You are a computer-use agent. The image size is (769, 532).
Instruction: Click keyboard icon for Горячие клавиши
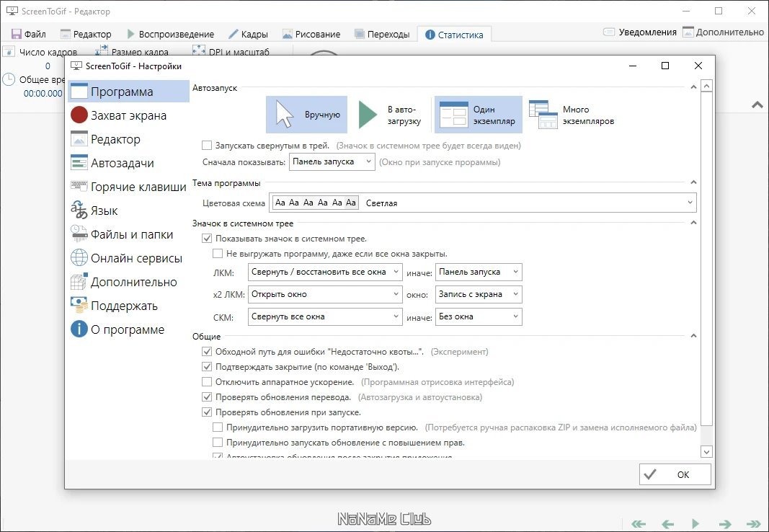(79, 186)
